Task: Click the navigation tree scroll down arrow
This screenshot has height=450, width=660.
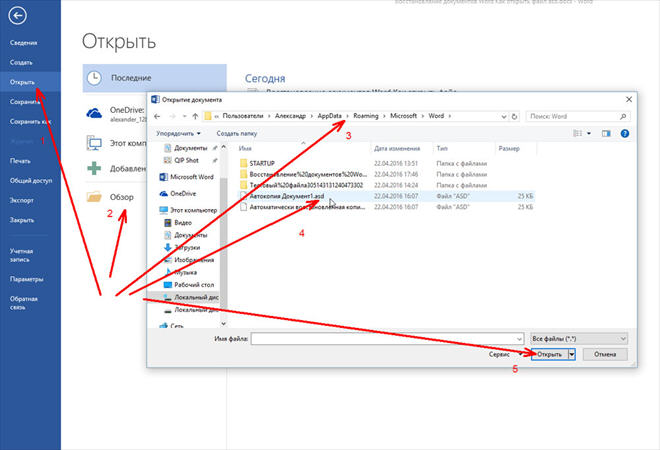Action: tap(224, 324)
